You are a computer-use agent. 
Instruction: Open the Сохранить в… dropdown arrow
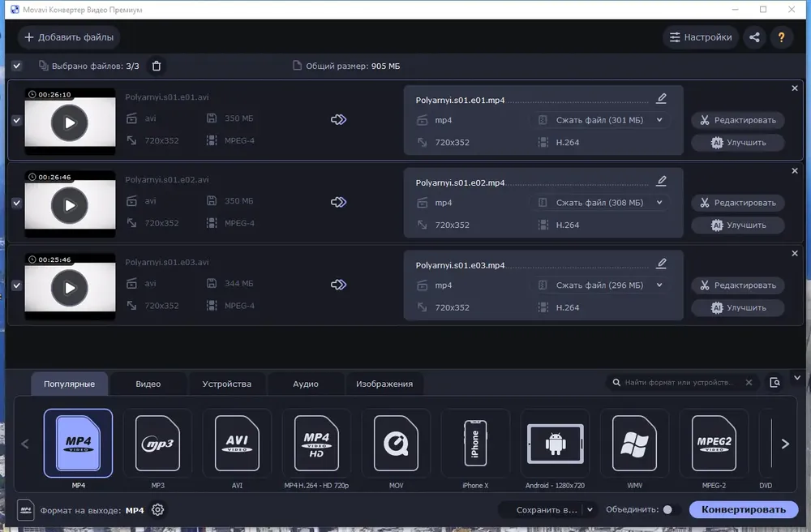coord(590,510)
